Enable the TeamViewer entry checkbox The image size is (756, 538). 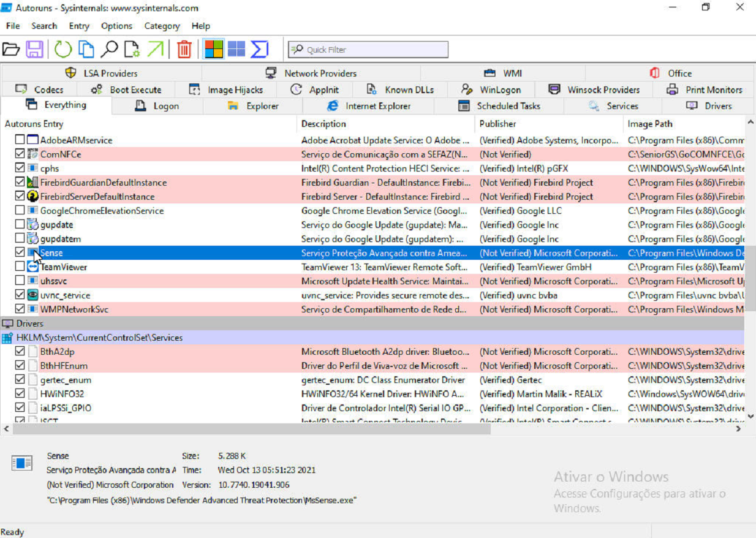pyautogui.click(x=20, y=267)
